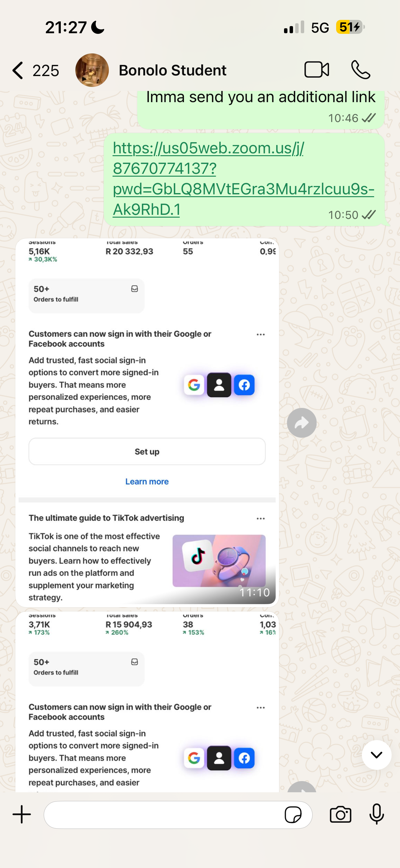Forward the first screenshot image
This screenshot has height=868, width=400.
pos(302,423)
